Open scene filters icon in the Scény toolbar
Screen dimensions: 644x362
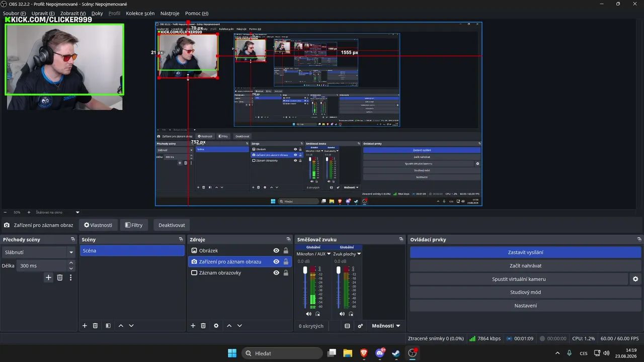108,326
